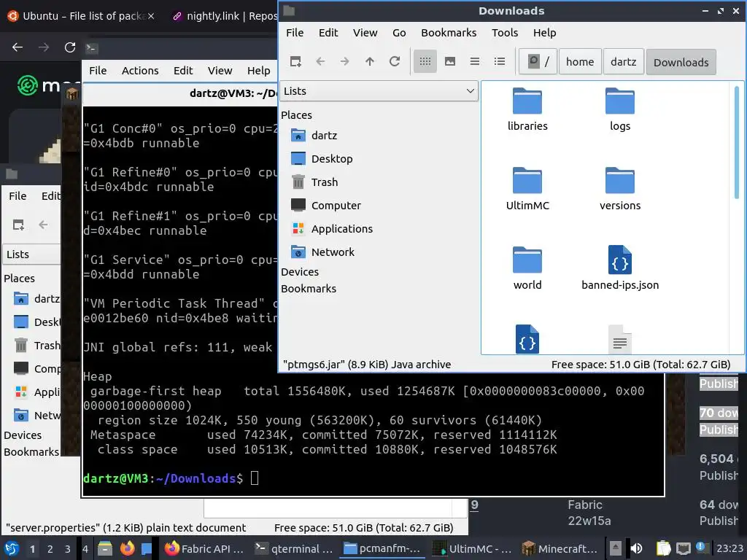
Task: Click the 'Downloads' path button
Action: (681, 62)
